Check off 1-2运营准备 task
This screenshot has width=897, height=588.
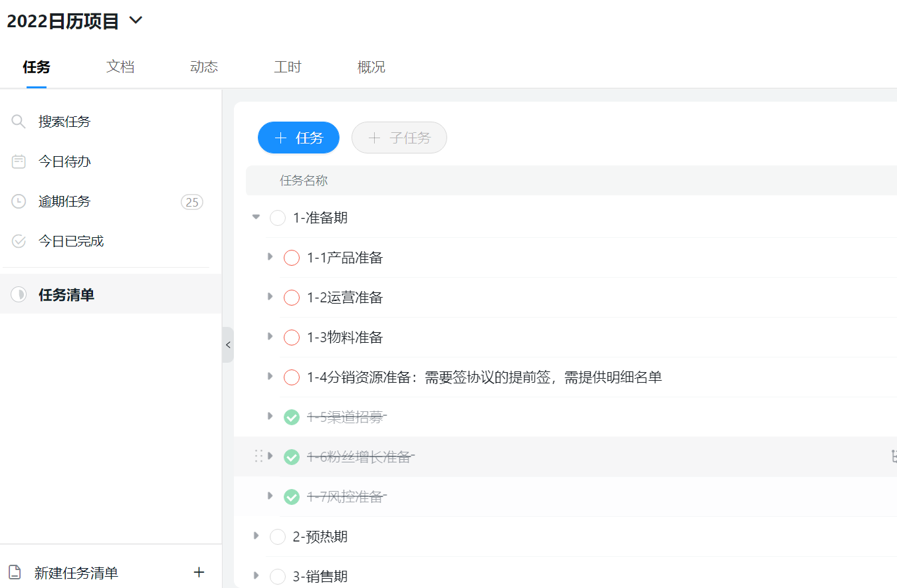tap(292, 298)
